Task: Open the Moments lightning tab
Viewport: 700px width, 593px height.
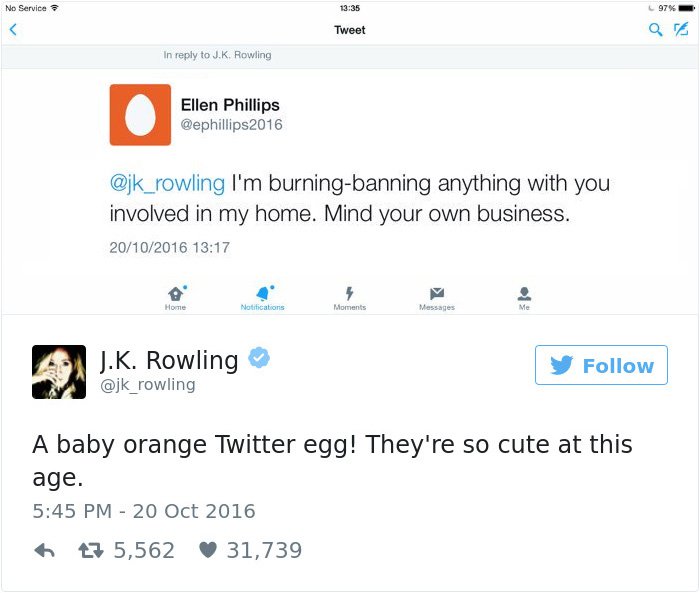Action: pos(349,296)
